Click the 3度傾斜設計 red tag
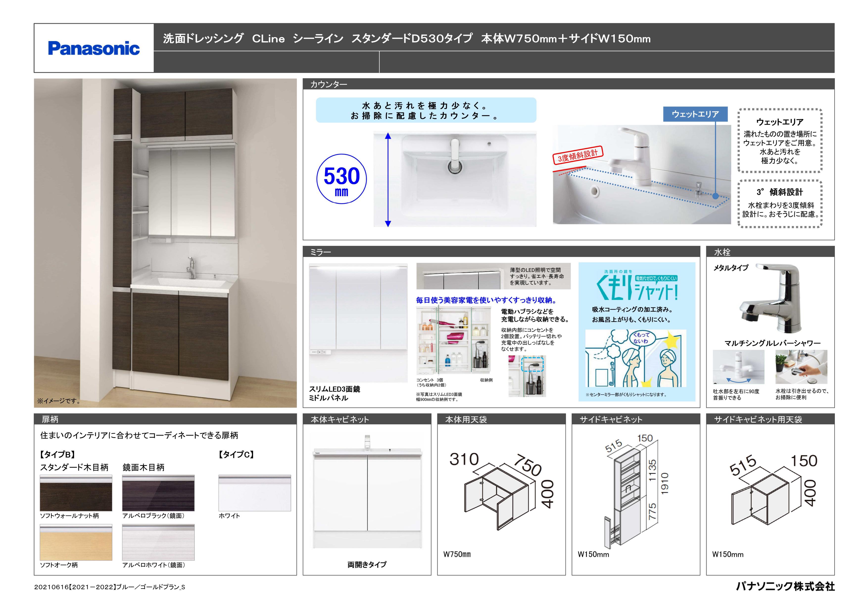The width and height of the screenshot is (868, 613). (x=578, y=156)
